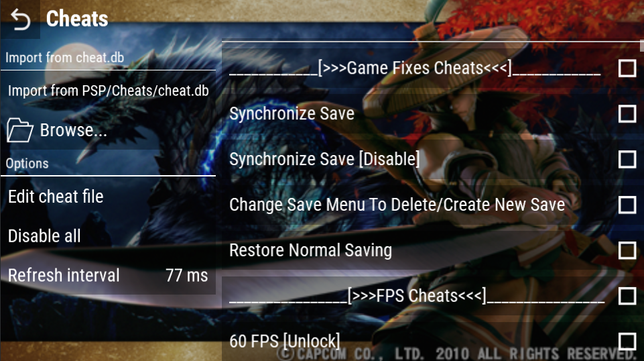Click the 77 ms interval value
Viewport: 644px width, 361px height.
click(x=187, y=276)
